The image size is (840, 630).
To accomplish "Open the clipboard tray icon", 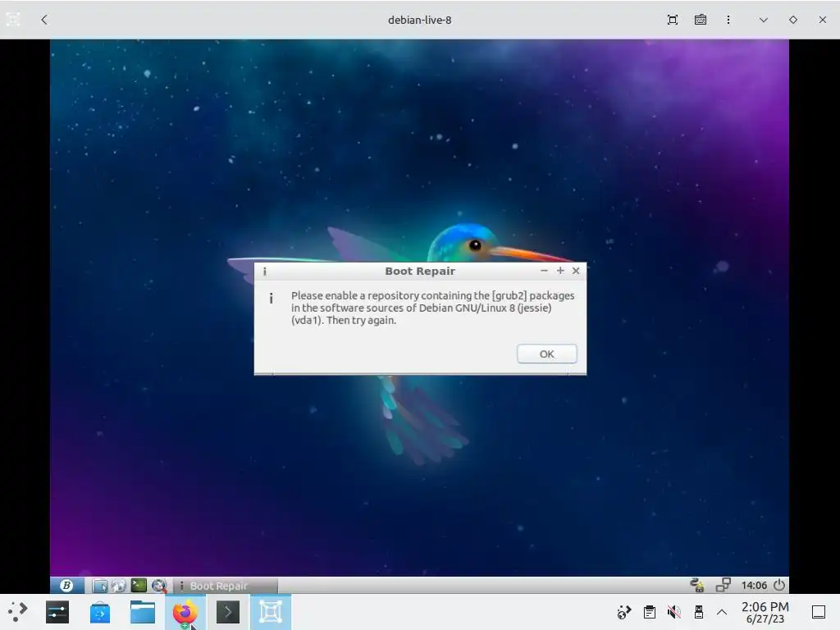I will [x=650, y=612].
